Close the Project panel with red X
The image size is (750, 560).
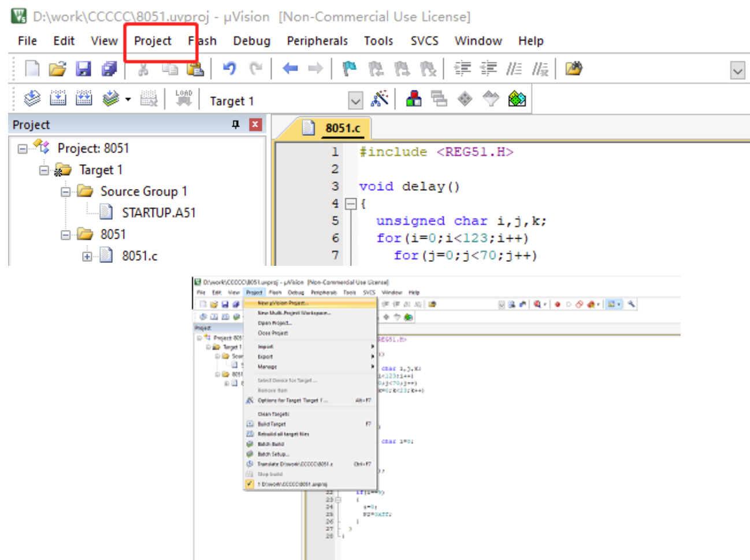click(255, 124)
